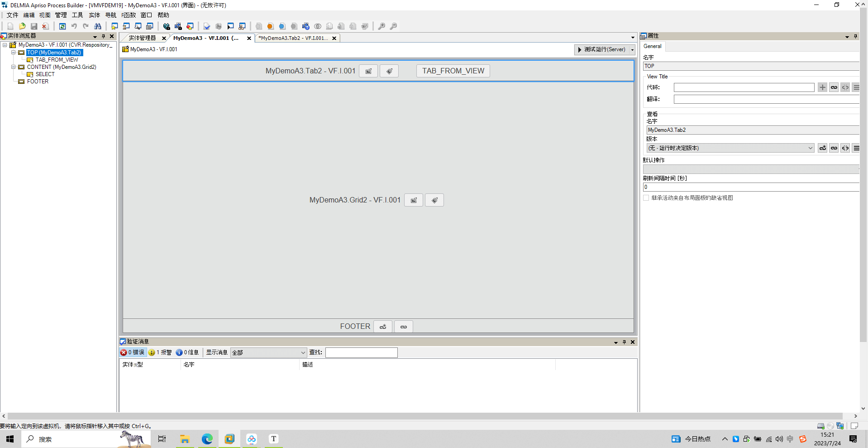Toggle 继承活动来自布局面板的缺省视图 checkbox

(646, 198)
